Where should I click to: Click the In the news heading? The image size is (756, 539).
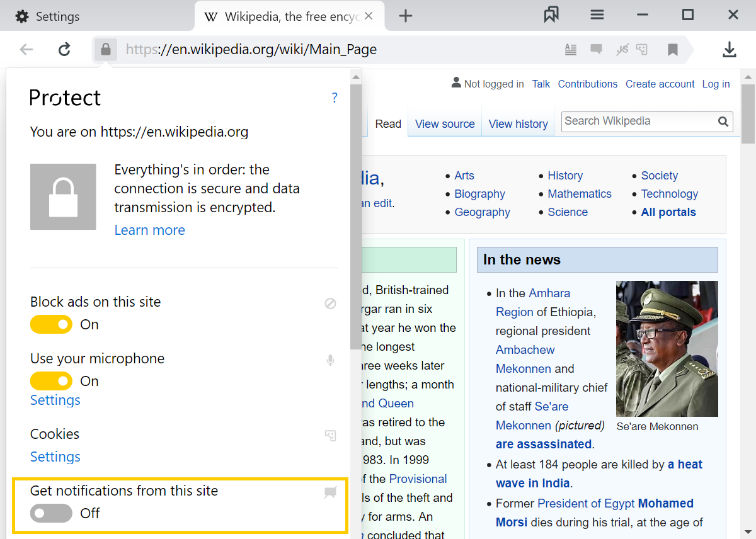click(522, 259)
